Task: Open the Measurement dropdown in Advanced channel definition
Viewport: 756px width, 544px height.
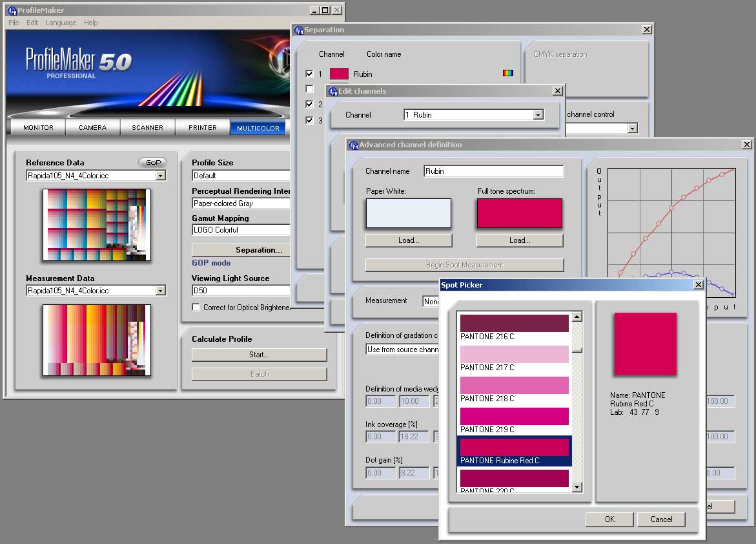Action: (x=431, y=302)
